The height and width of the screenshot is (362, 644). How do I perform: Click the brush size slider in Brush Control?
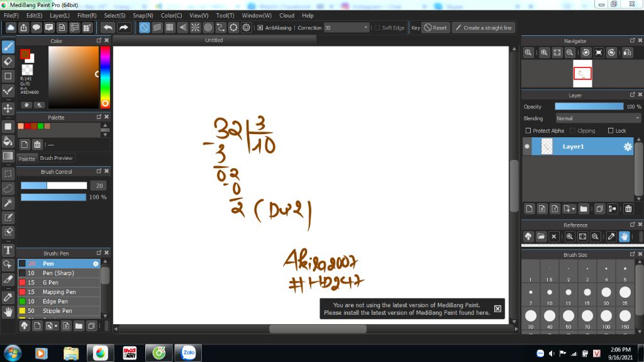[x=54, y=186]
